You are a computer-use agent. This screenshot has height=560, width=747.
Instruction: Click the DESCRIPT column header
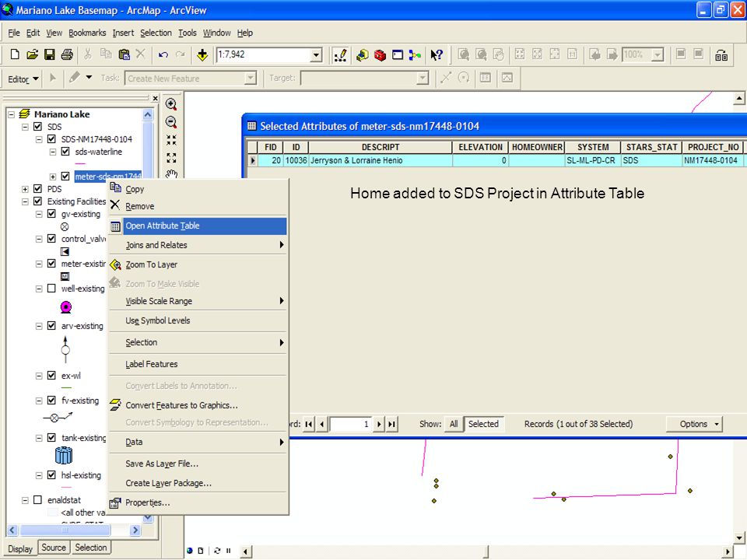(381, 148)
